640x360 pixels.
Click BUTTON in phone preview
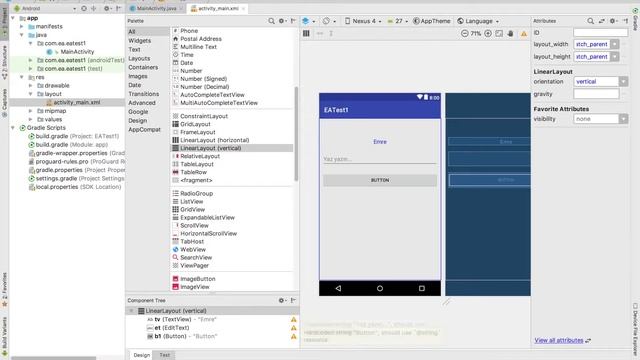[380, 180]
